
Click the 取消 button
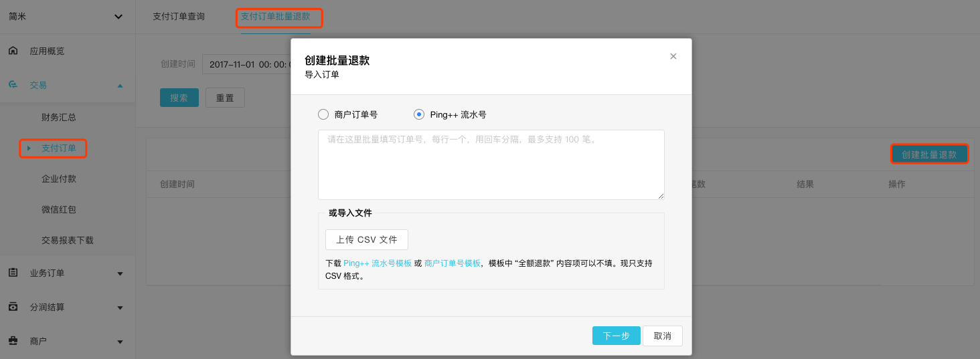click(663, 336)
